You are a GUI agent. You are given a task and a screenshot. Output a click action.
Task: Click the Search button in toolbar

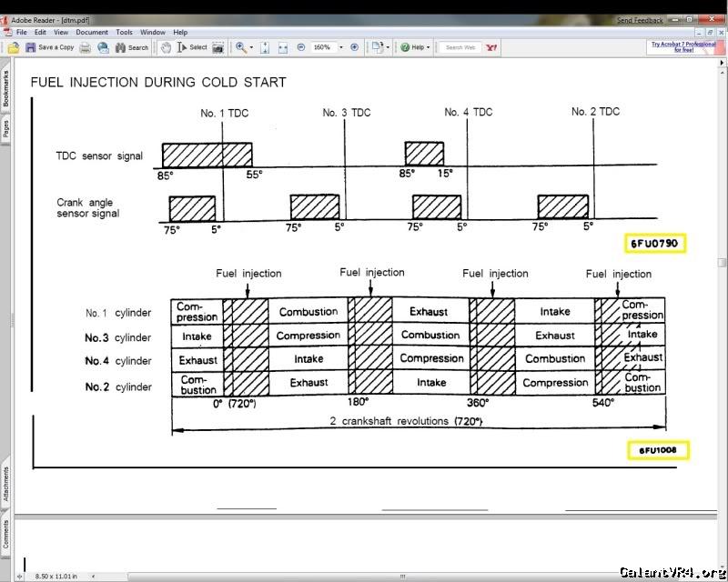(x=131, y=47)
